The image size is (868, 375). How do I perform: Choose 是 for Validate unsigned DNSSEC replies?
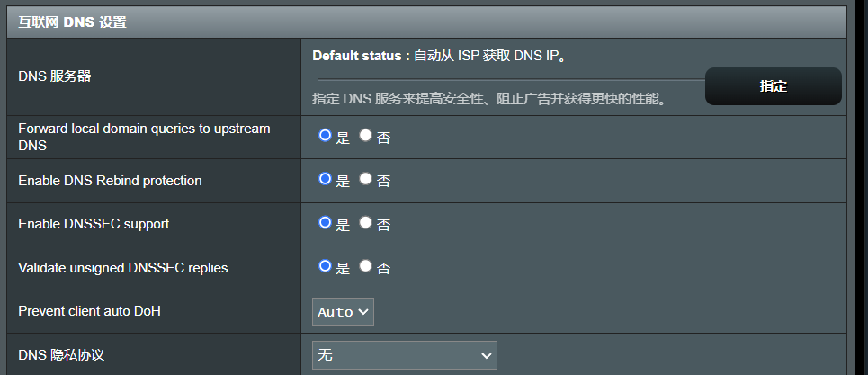326,266
